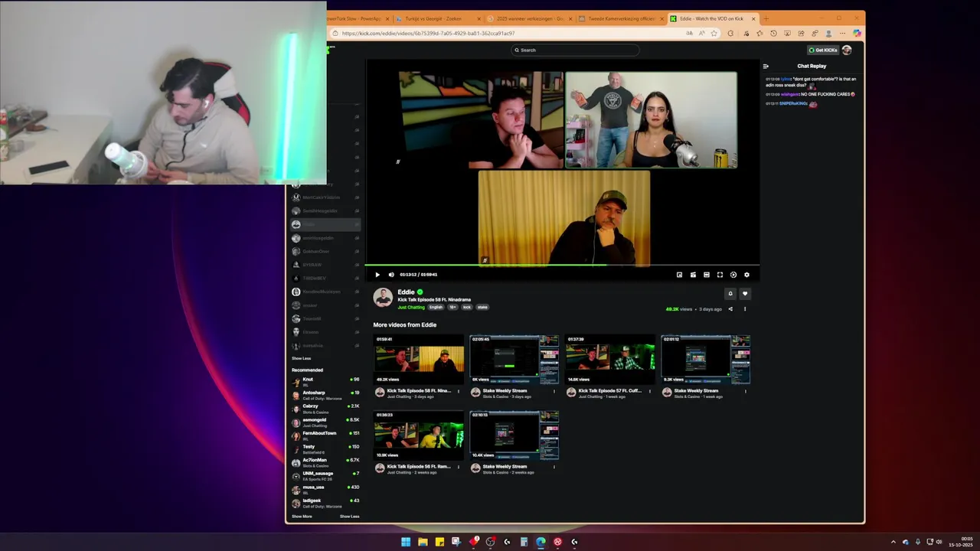Click the notification bell for Eddie
Image resolution: width=980 pixels, height=551 pixels.
point(730,293)
